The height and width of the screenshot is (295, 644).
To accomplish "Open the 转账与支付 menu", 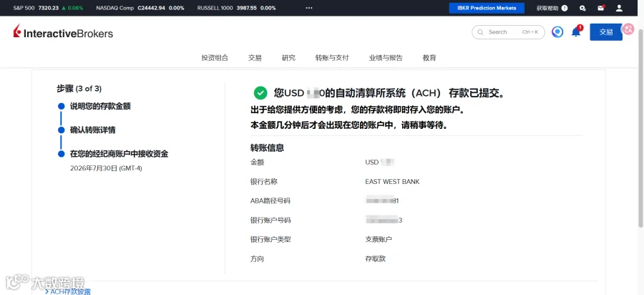I will click(x=332, y=58).
